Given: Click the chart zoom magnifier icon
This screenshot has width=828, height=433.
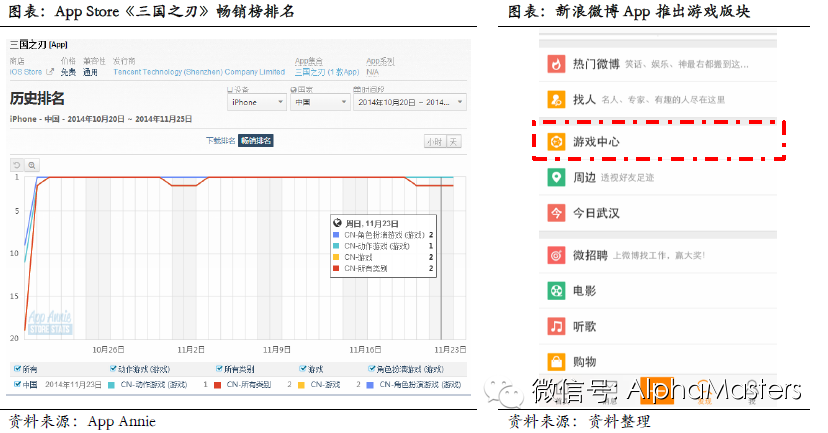Looking at the screenshot, I should point(32,165).
